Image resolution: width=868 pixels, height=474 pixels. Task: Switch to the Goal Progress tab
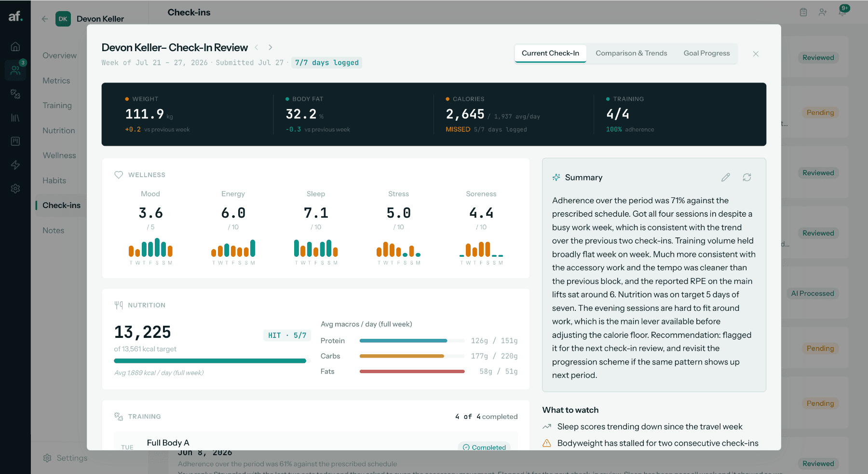click(x=706, y=54)
